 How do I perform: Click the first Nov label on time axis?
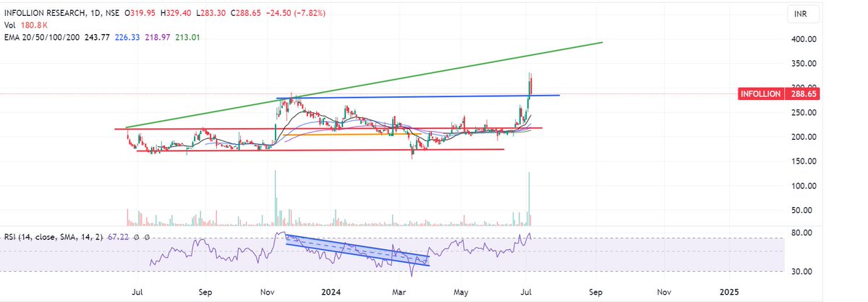pyautogui.click(x=268, y=293)
